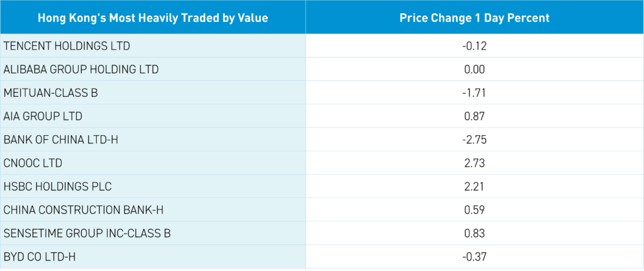The height and width of the screenshot is (271, 644).
Task: Click the BANK OF CHINA LTD-H cell
Action: pos(60,139)
